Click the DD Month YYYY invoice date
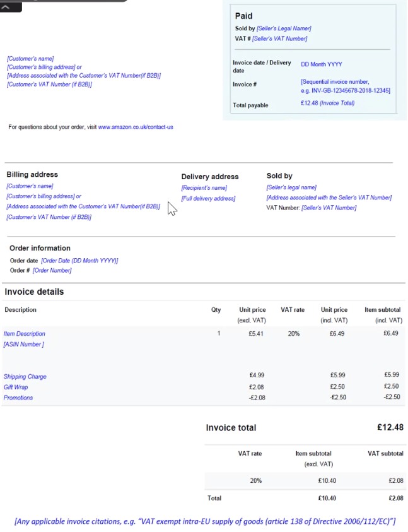This screenshot has height=532, width=408. [x=322, y=64]
